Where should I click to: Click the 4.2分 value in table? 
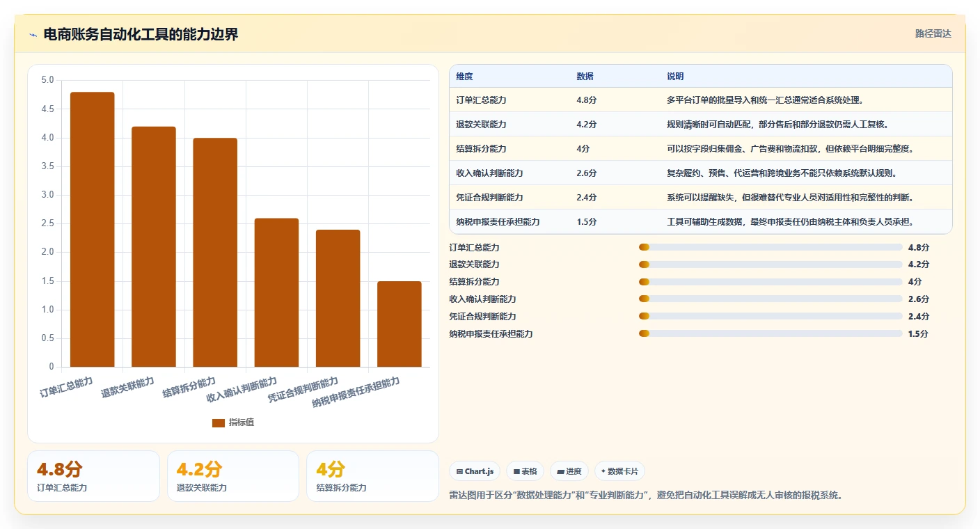[x=587, y=124]
